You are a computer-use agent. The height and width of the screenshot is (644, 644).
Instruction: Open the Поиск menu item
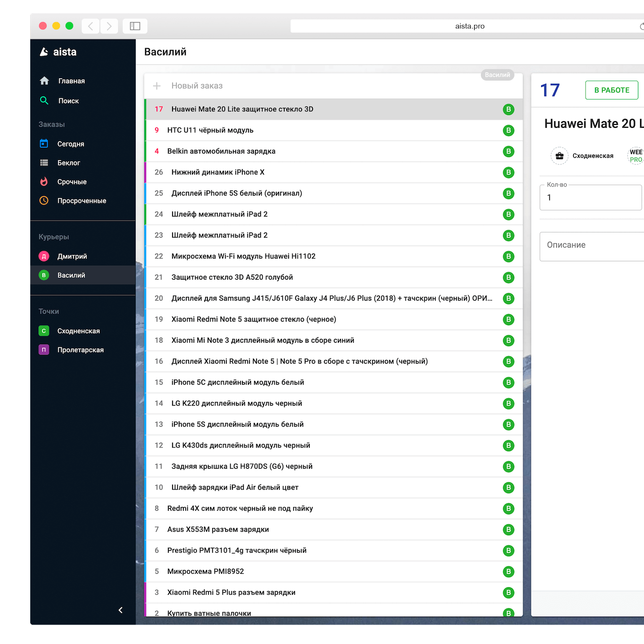[x=83, y=101]
